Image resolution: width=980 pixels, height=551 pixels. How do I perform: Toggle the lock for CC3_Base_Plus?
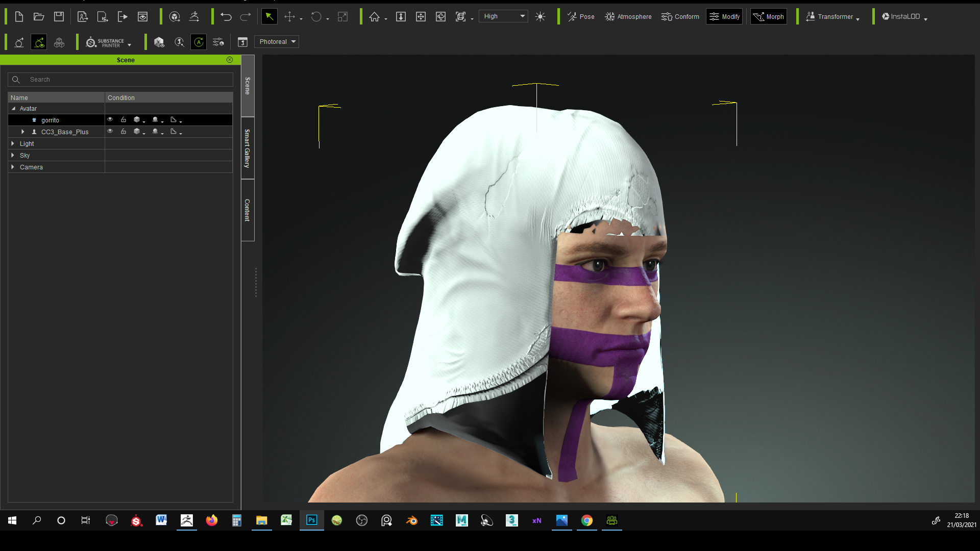pos(124,132)
